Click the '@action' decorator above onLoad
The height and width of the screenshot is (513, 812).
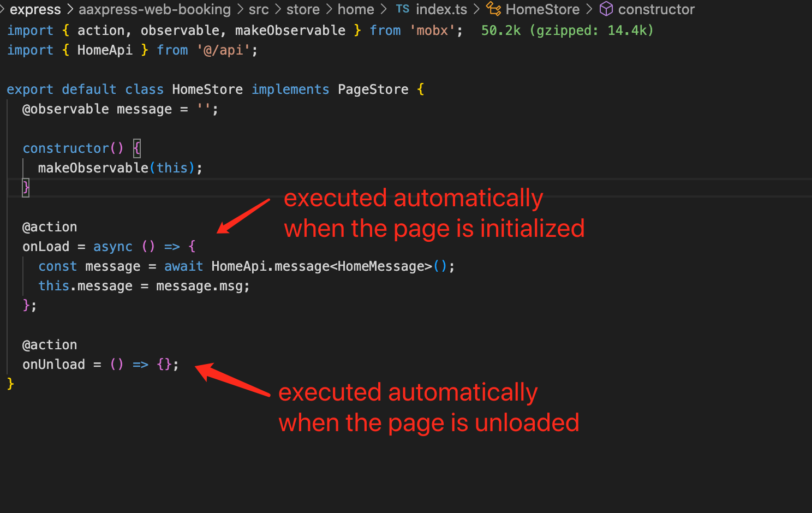click(x=50, y=227)
